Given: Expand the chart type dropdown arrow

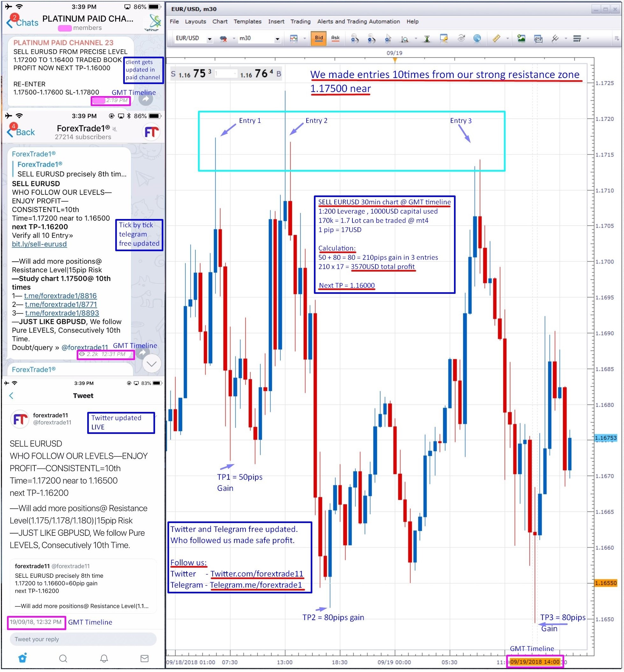Looking at the screenshot, I should tap(305, 39).
